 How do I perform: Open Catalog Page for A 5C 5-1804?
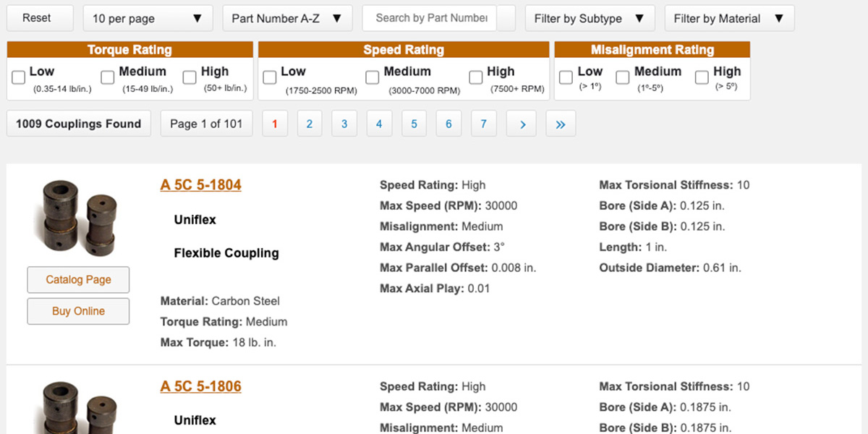click(x=78, y=280)
